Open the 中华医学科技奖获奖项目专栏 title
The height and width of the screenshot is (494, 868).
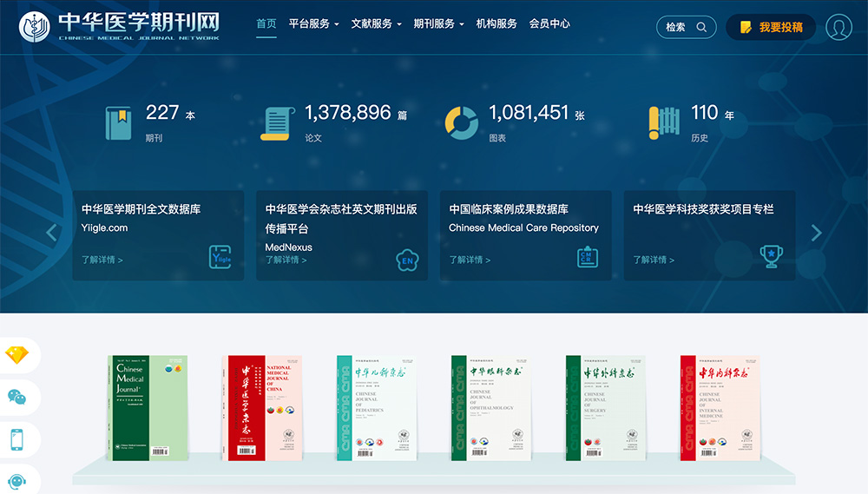pos(703,209)
